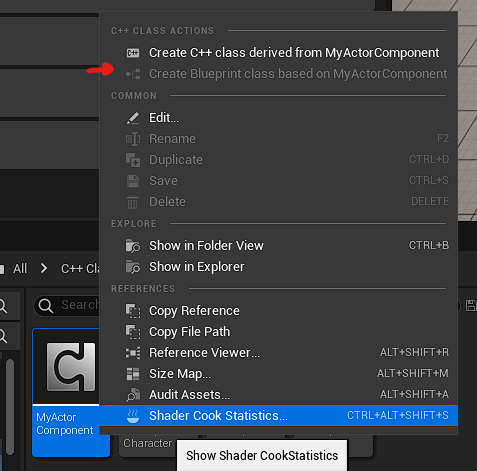Click the copy icon beside Copy Reference
477x471 pixels.
133,311
